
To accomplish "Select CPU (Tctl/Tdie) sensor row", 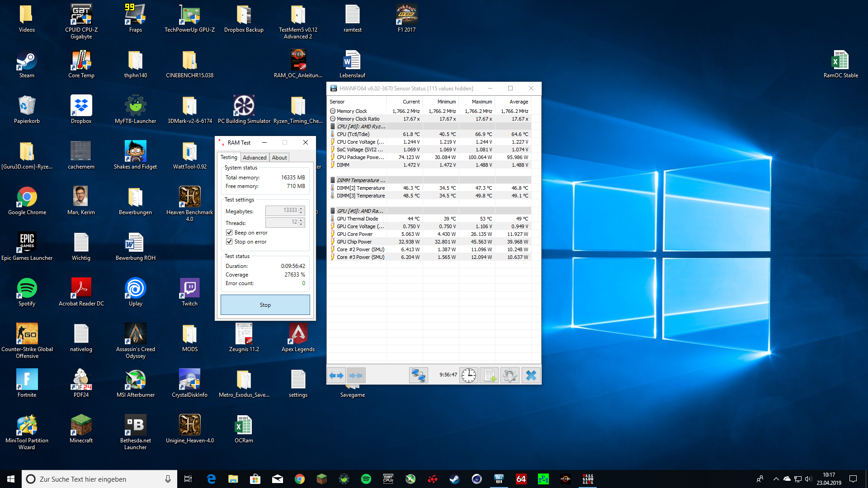I will pos(353,134).
